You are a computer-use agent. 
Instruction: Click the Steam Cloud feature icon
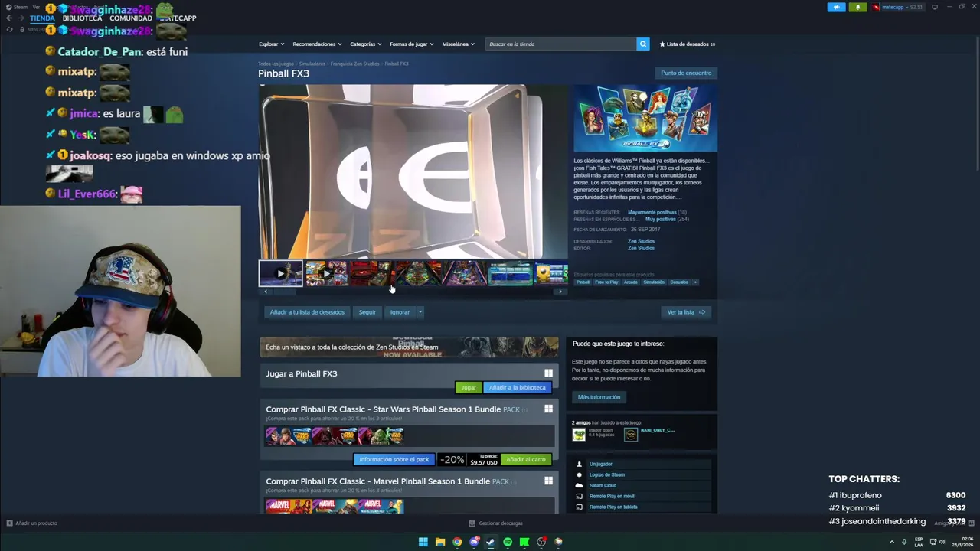[580, 485]
